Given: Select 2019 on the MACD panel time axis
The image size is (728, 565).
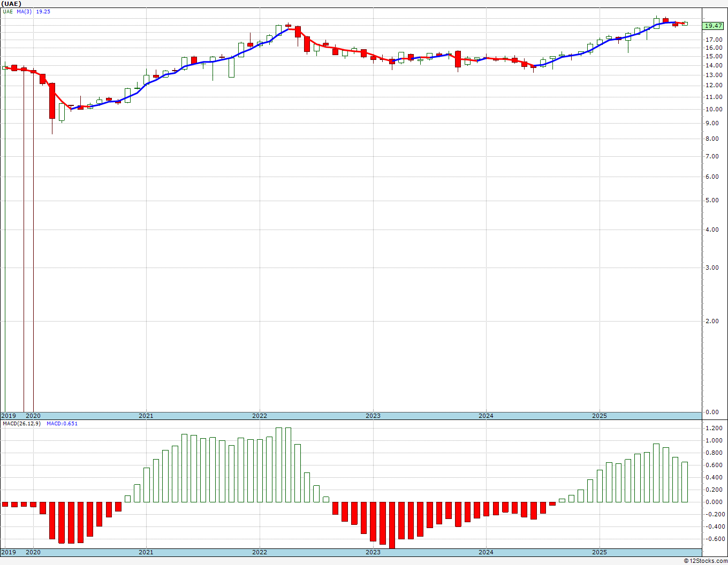Looking at the screenshot, I should 8,552.
